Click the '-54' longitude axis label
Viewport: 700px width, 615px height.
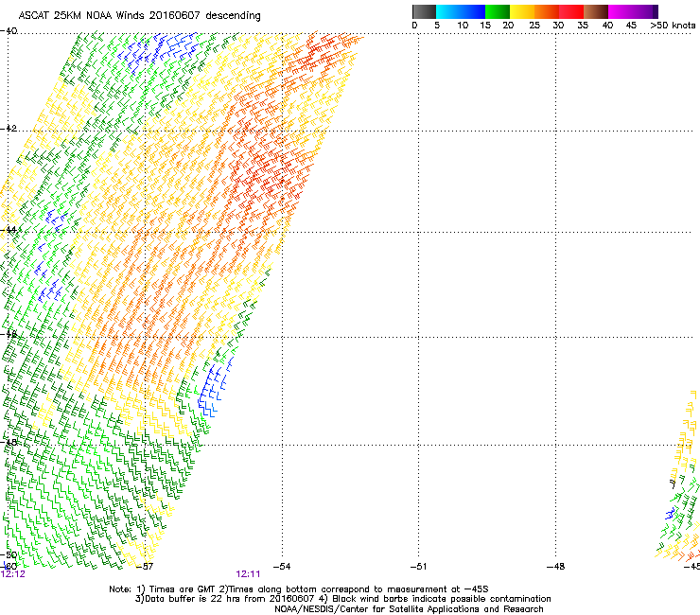282,567
